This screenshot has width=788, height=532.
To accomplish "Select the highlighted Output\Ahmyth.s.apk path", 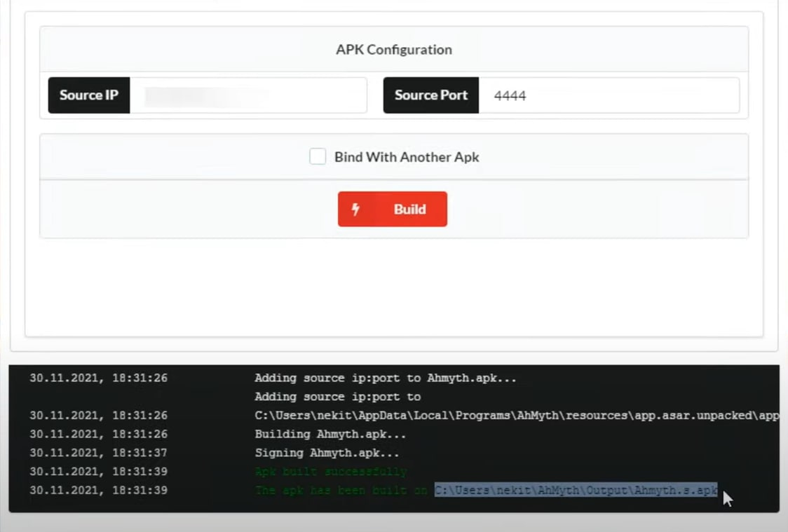I will [x=576, y=490].
